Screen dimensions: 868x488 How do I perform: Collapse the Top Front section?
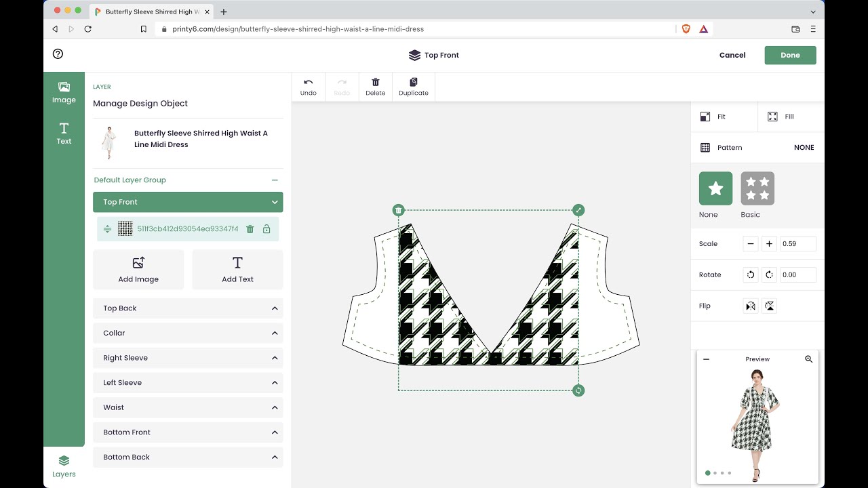coord(188,202)
